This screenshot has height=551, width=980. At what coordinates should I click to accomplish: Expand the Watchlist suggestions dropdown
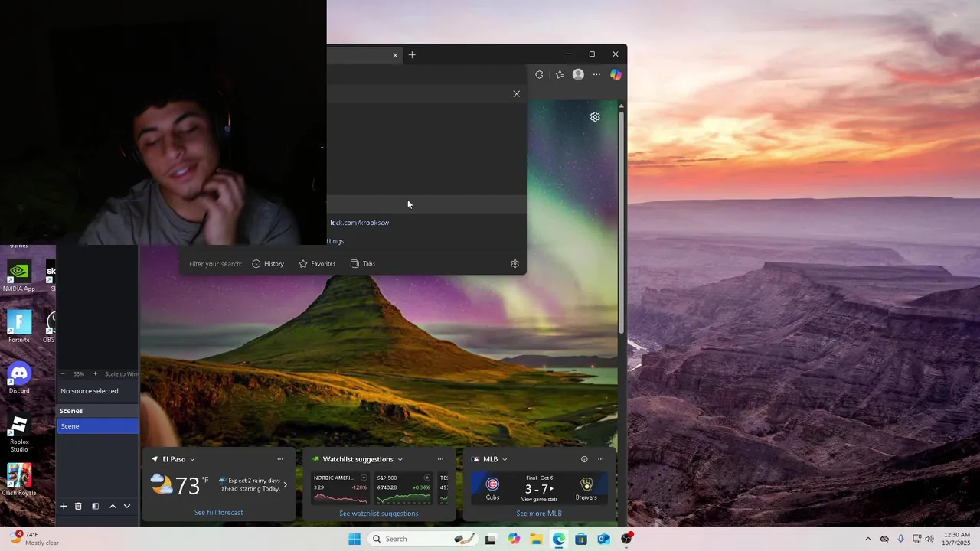400,459
